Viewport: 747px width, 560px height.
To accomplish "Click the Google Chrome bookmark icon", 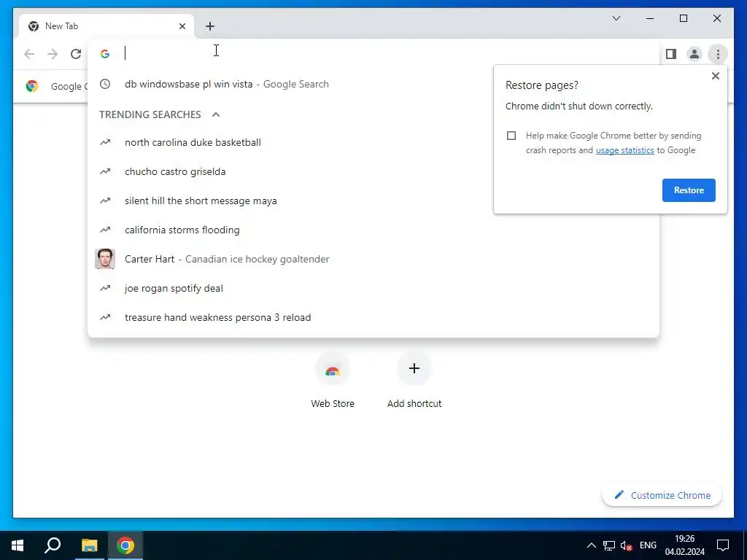I will coord(32,86).
